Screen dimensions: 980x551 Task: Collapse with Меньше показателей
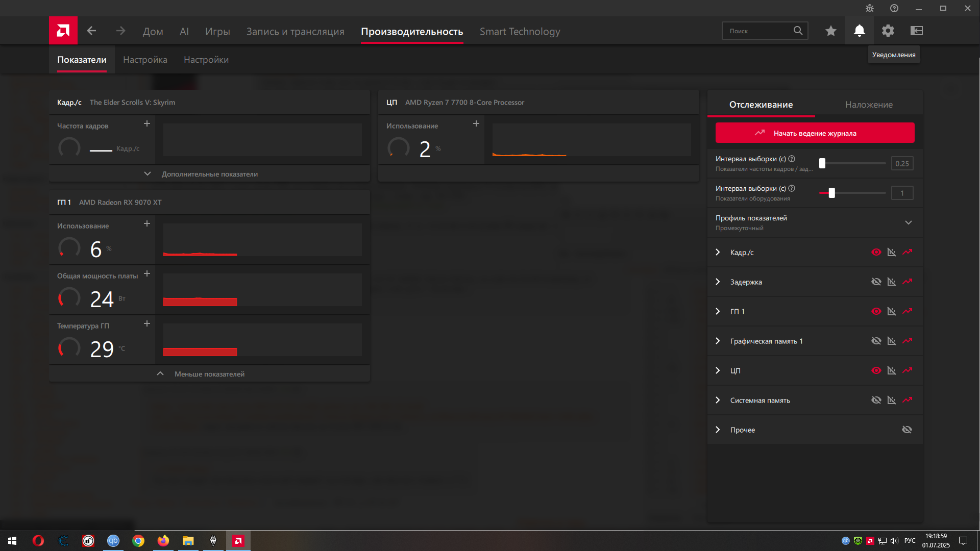(x=209, y=374)
